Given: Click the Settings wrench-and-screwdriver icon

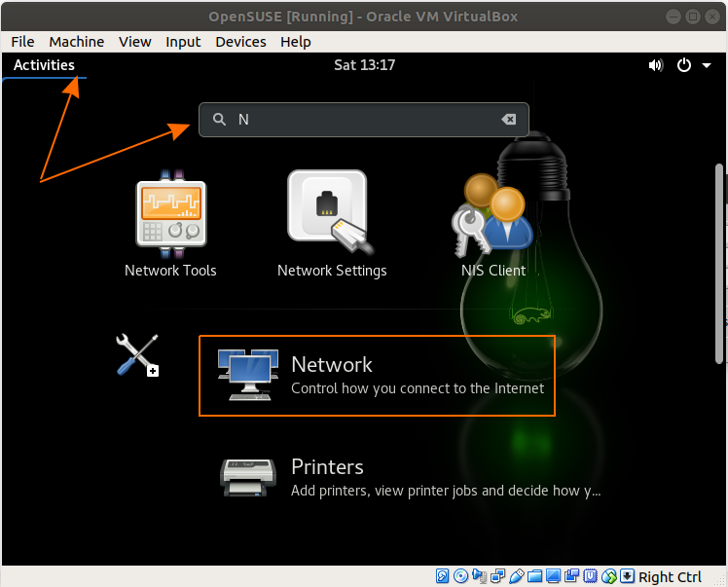Looking at the screenshot, I should 137,355.
